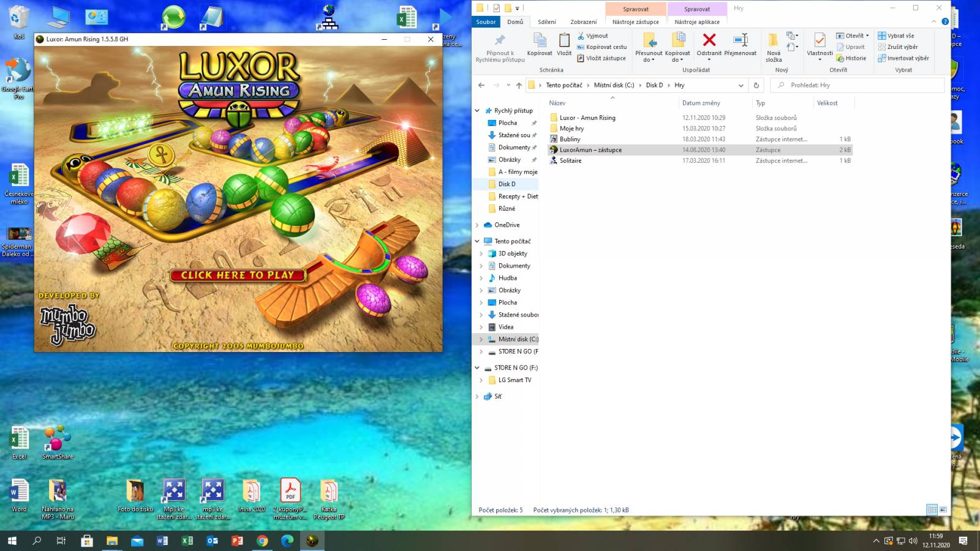Click 'Disk D' in the address breadcrumb
Viewport: 980px width, 551px height.
pyautogui.click(x=654, y=85)
